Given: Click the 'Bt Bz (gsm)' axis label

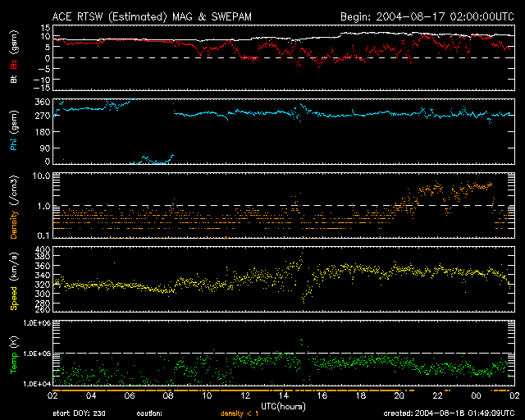Looking at the screenshot, I should 14,57.
